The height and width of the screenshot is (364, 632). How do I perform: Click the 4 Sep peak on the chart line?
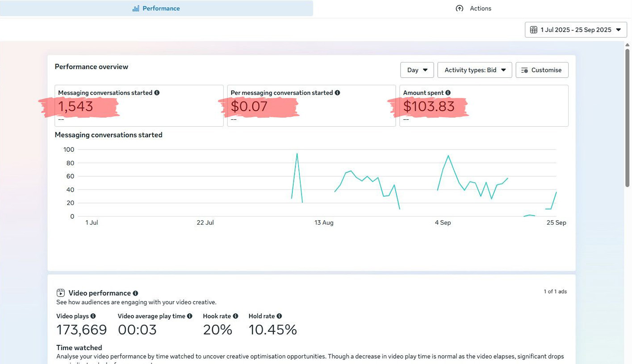448,156
